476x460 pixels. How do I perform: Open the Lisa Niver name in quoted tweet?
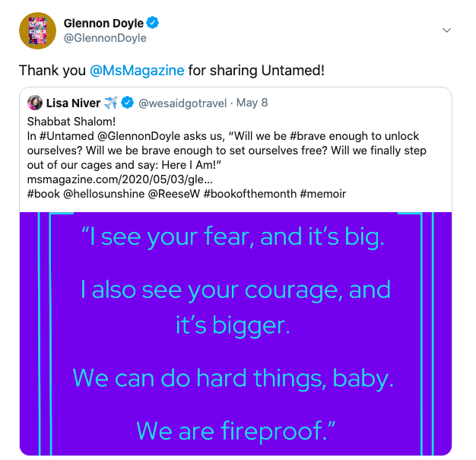click(x=73, y=103)
